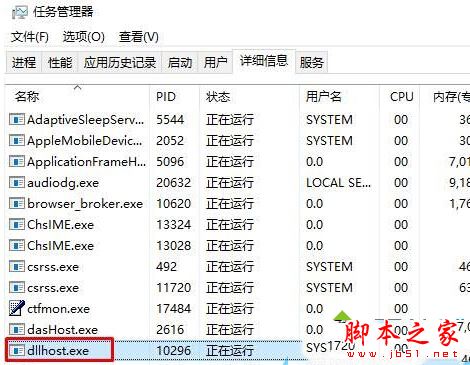Click PID value 10620
The width and height of the screenshot is (470, 365).
174,204
